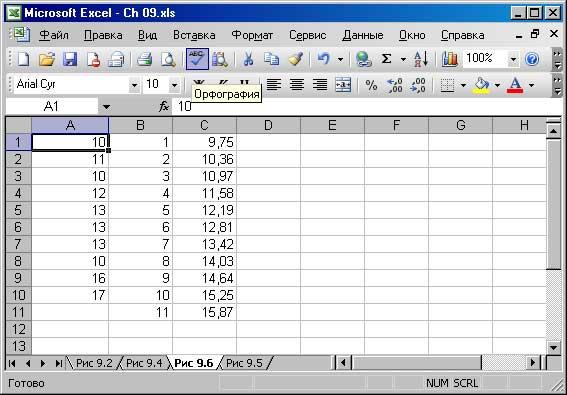Create a new blank workbook
The width and height of the screenshot is (567, 395).
(x=23, y=59)
